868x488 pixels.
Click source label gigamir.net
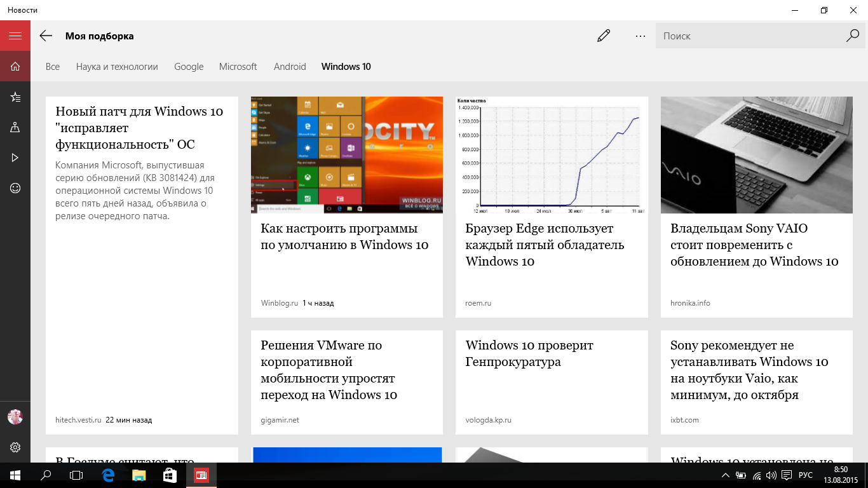pos(280,420)
